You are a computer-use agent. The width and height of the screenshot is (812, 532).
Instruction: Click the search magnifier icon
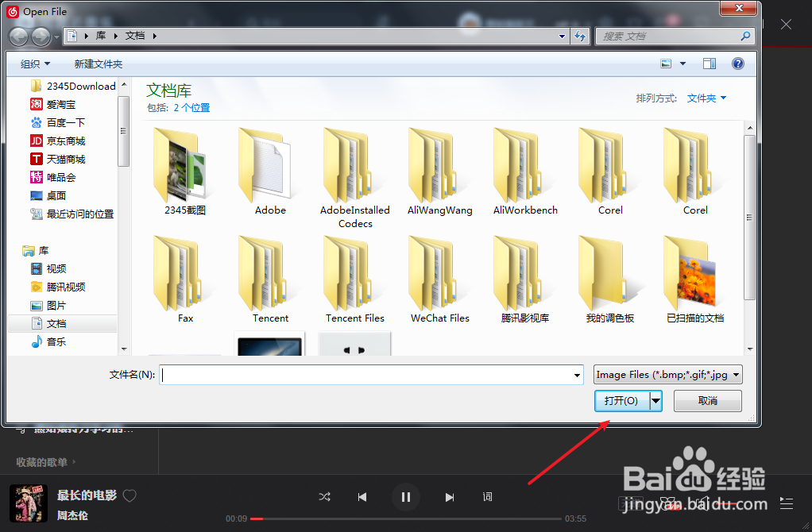tap(745, 36)
